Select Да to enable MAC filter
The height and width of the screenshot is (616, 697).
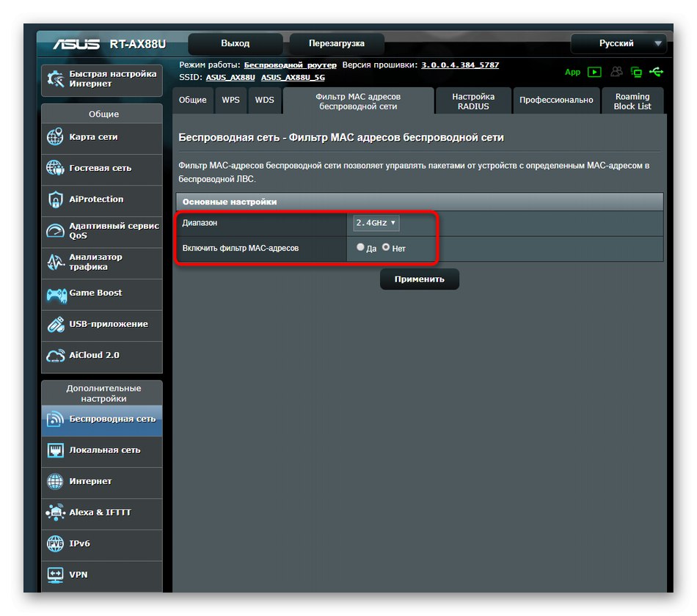[360, 247]
